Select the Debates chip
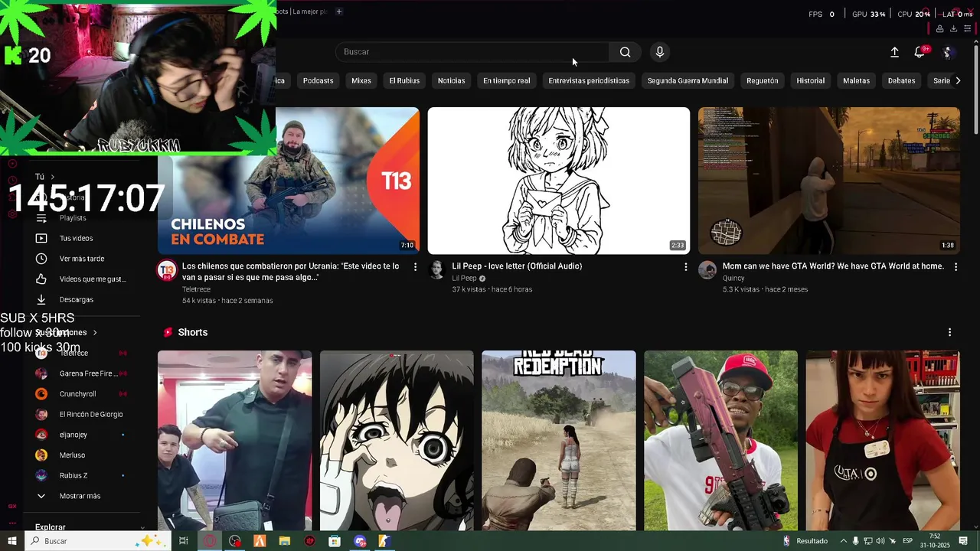The height and width of the screenshot is (551, 980). click(901, 80)
